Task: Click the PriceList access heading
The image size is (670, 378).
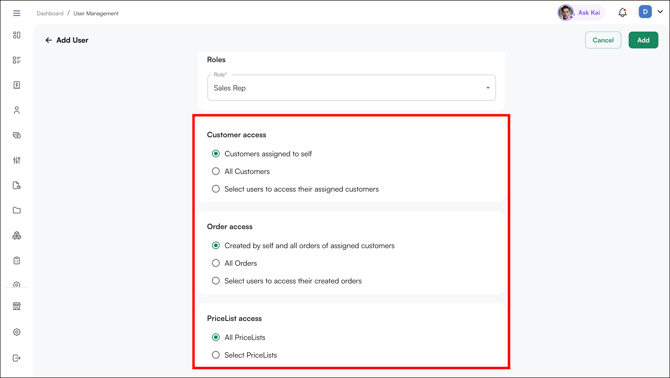Action: click(x=234, y=319)
